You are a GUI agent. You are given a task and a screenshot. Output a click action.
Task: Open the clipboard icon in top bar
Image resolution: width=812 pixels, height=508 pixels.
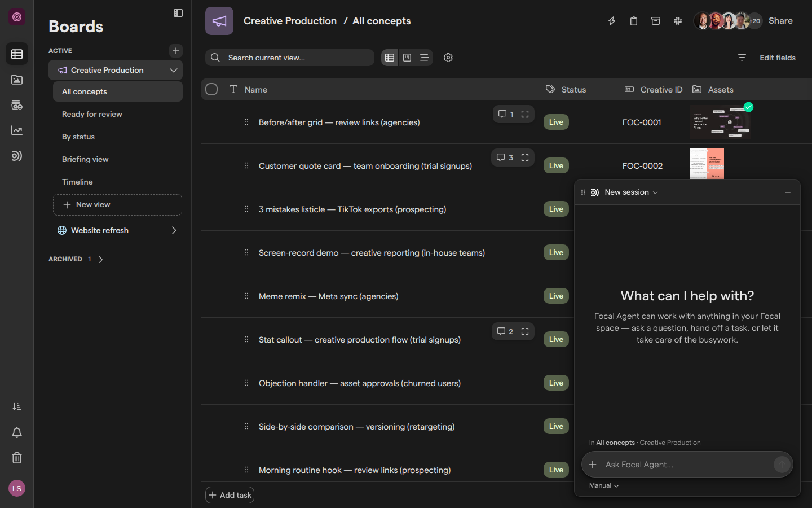(x=634, y=21)
